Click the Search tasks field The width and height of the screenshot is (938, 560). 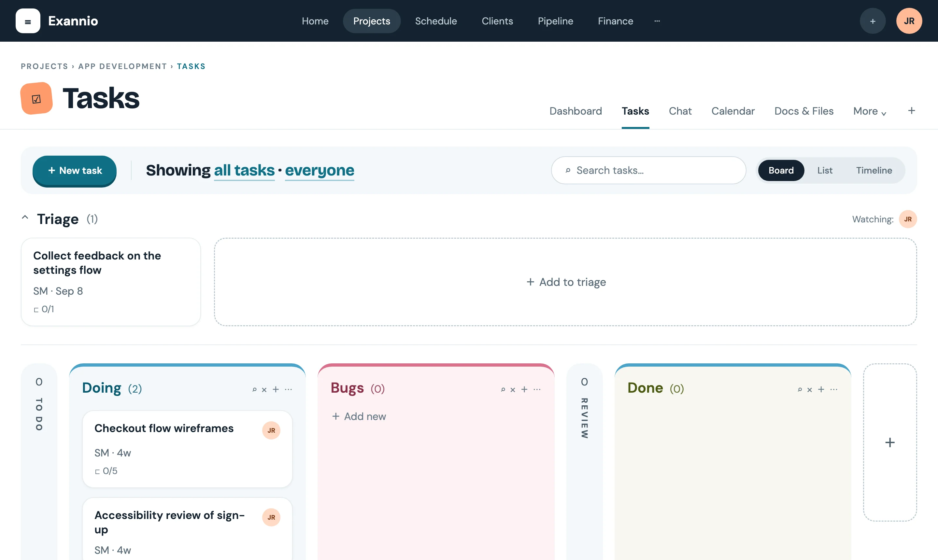[648, 171]
